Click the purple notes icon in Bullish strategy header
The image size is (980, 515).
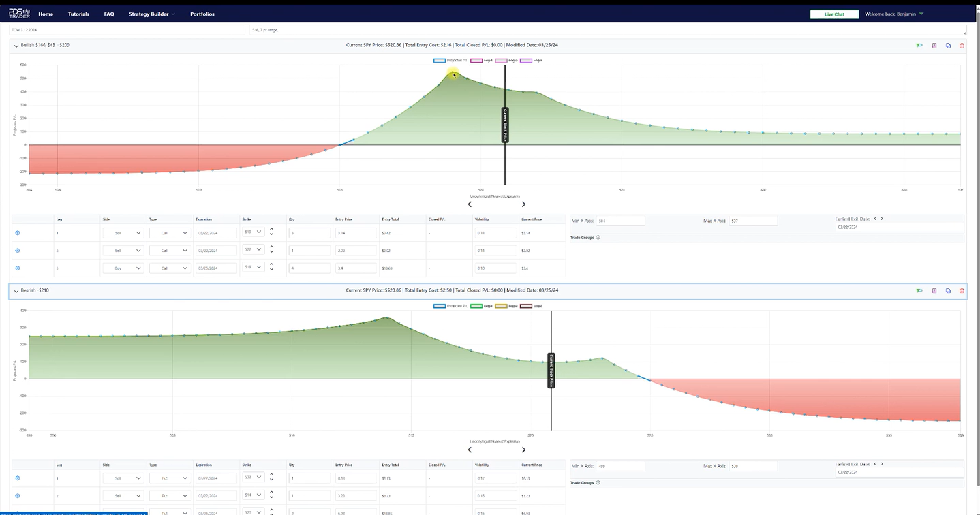pyautogui.click(x=934, y=45)
